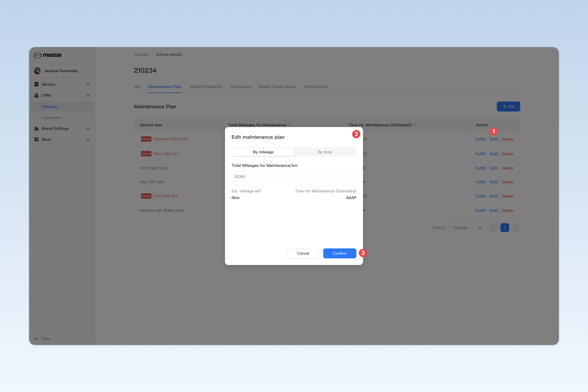This screenshot has width=588, height=392.
Task: Open the three-dot menu beside Jessica Fernandez
Action: point(88,71)
